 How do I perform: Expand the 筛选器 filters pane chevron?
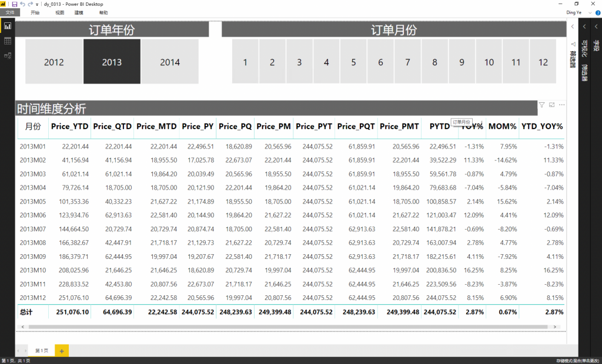(573, 27)
